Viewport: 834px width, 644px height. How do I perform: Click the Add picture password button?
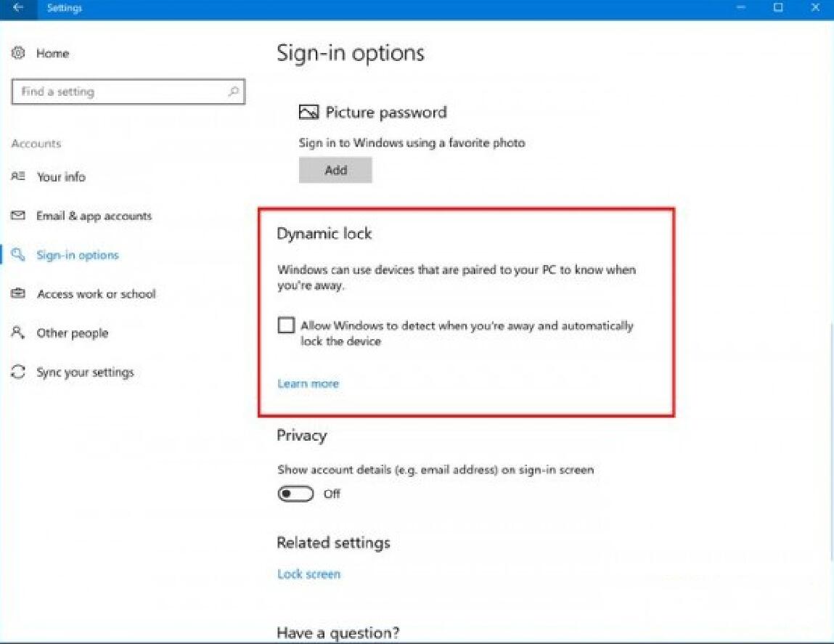[x=335, y=171]
